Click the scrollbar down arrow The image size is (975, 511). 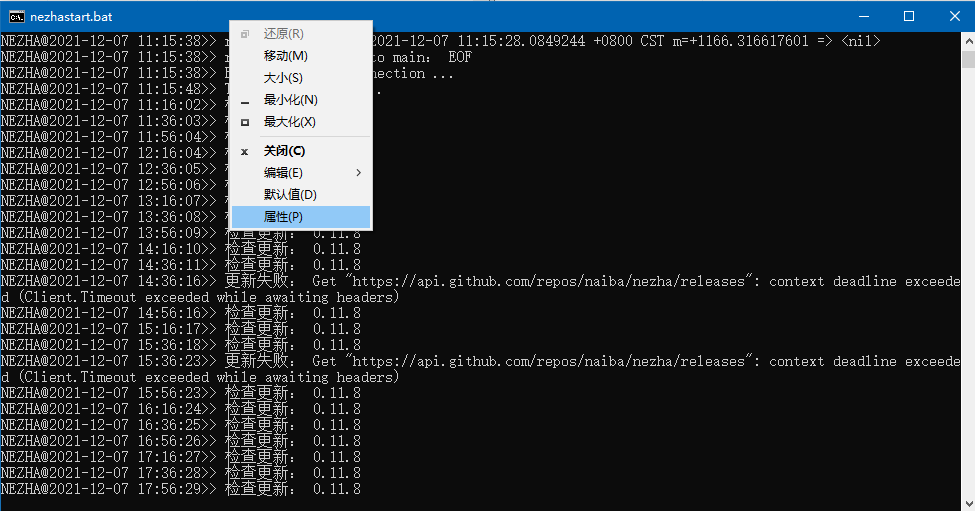[968, 503]
